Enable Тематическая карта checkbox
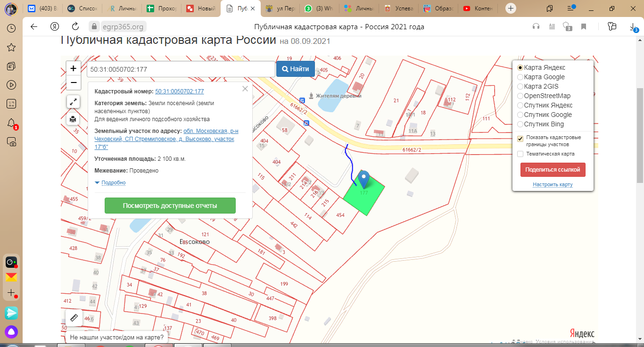This screenshot has width=644, height=347. [520, 154]
